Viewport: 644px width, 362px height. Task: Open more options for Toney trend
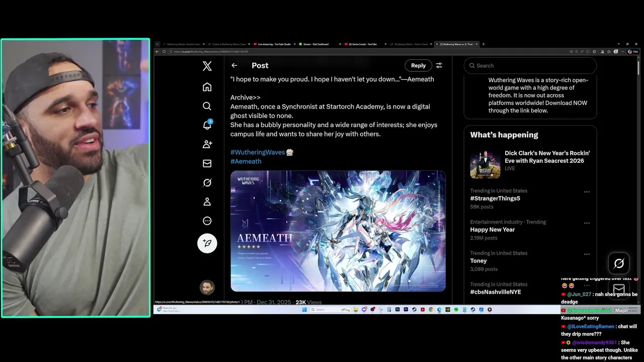tap(587, 254)
